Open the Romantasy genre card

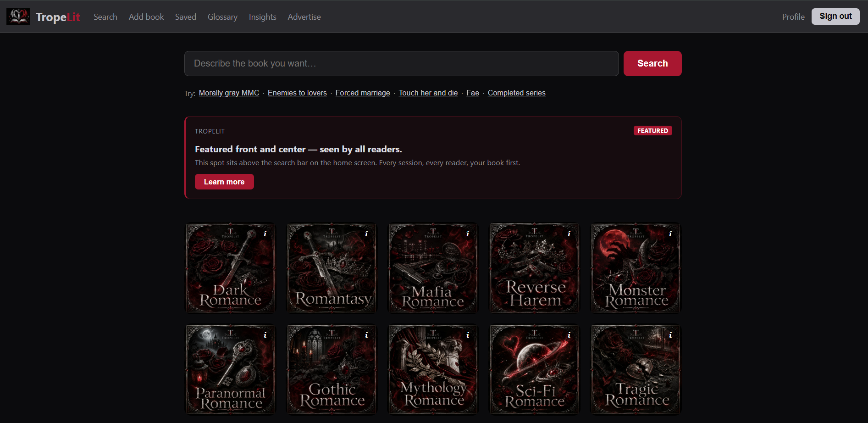click(x=332, y=268)
